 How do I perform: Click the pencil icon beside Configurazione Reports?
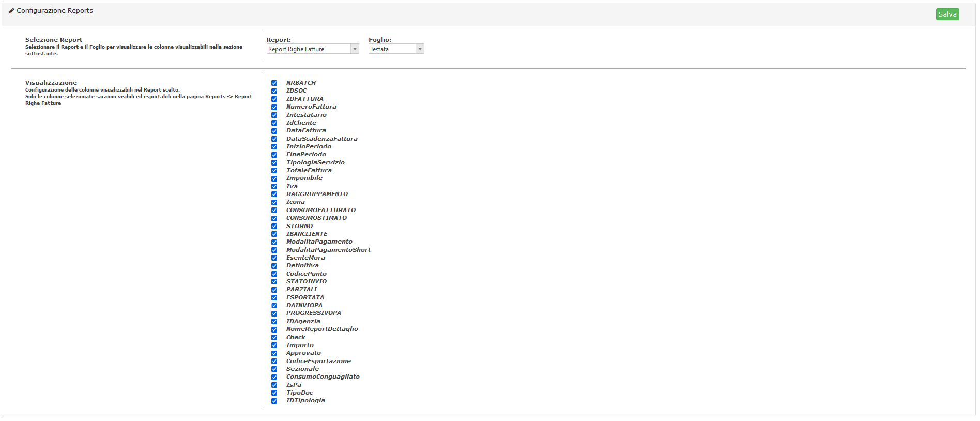(x=11, y=10)
